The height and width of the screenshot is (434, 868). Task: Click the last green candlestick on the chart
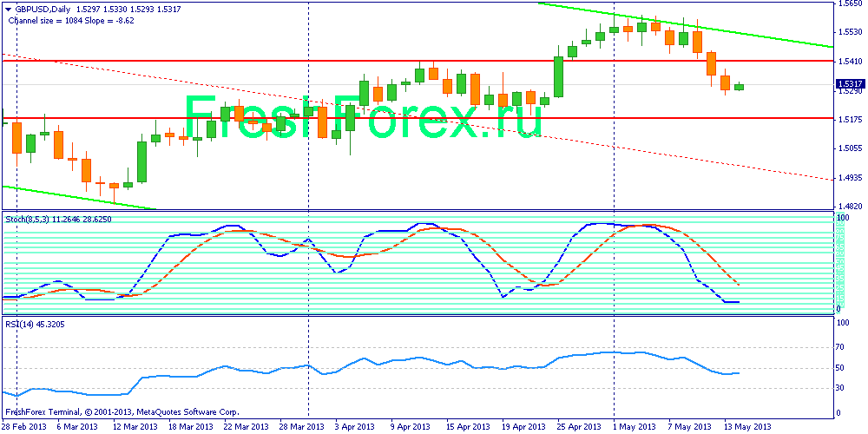pos(739,87)
